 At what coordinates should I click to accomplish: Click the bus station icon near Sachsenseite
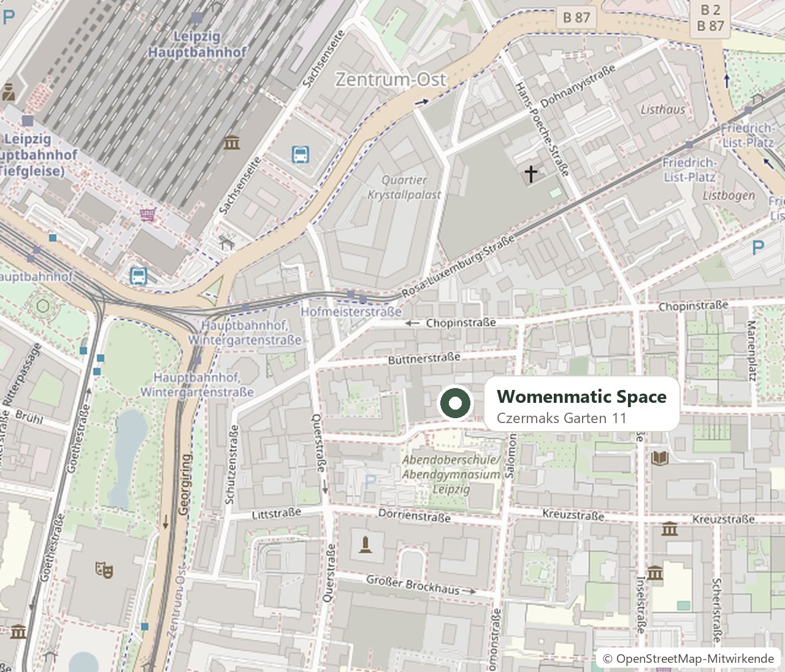pyautogui.click(x=301, y=155)
